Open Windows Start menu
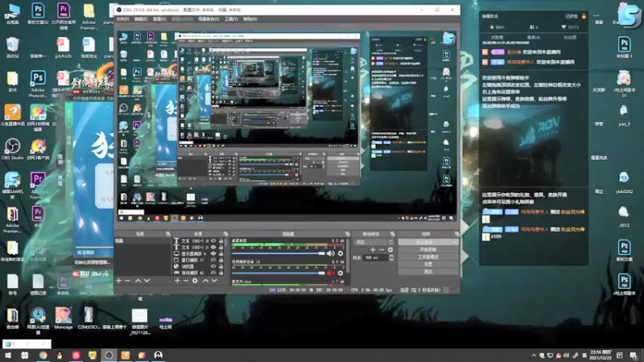 point(8,356)
